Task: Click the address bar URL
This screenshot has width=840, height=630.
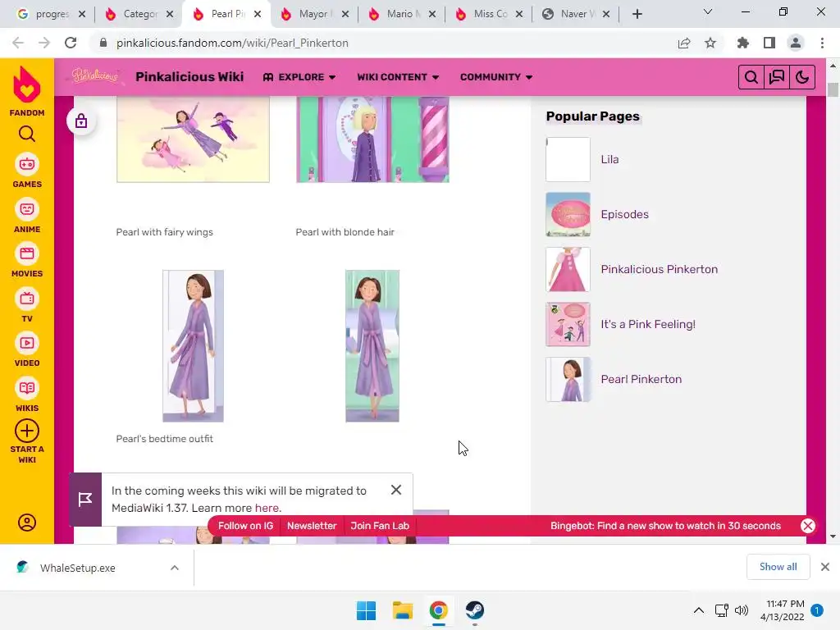Action: [x=232, y=43]
